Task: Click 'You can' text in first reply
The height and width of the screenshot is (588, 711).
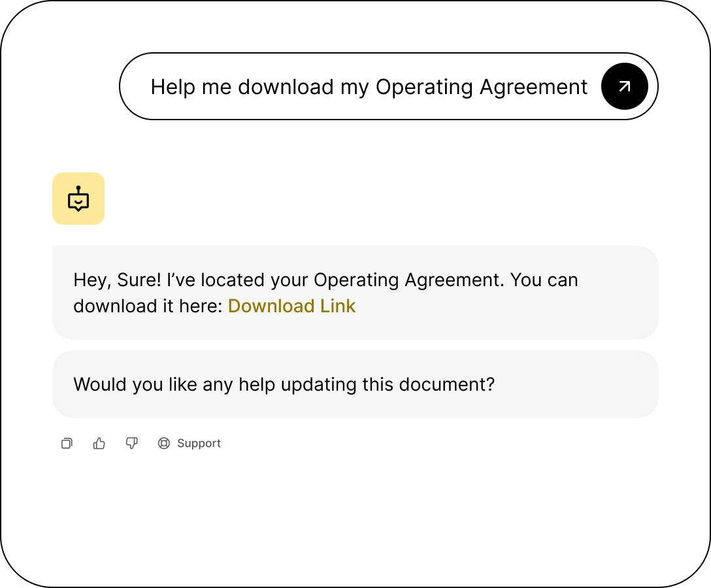Action: (544, 280)
